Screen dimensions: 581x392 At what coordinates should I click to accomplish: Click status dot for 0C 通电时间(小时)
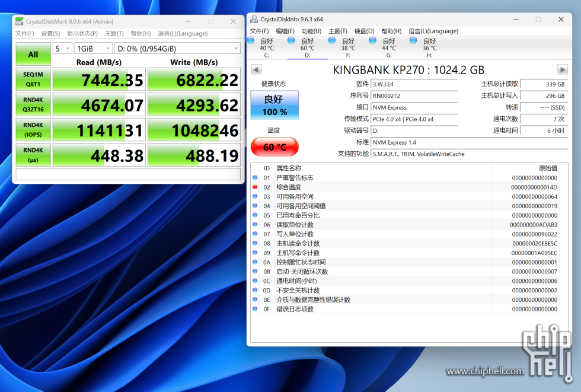pos(255,281)
